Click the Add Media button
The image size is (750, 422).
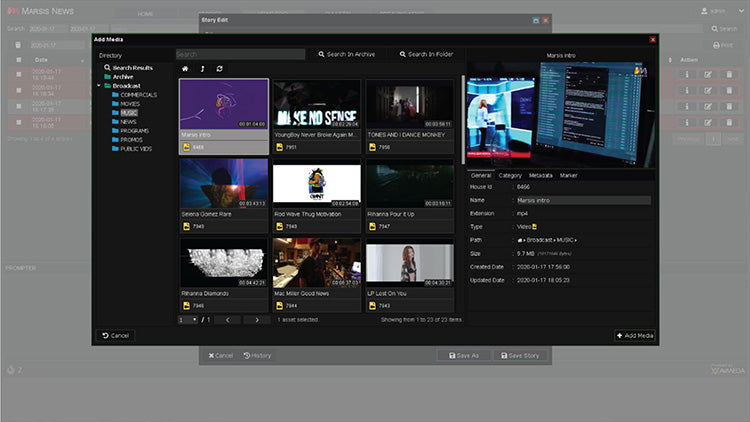click(x=635, y=335)
